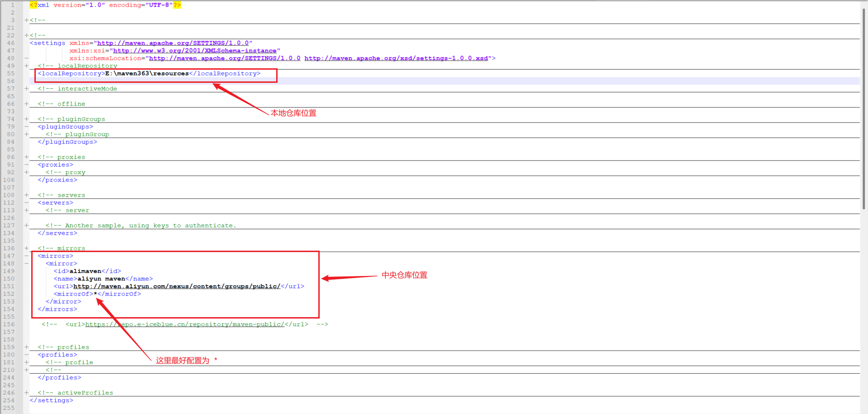Click the closing </pluginGroups> tag
868x414 pixels.
pos(67,142)
